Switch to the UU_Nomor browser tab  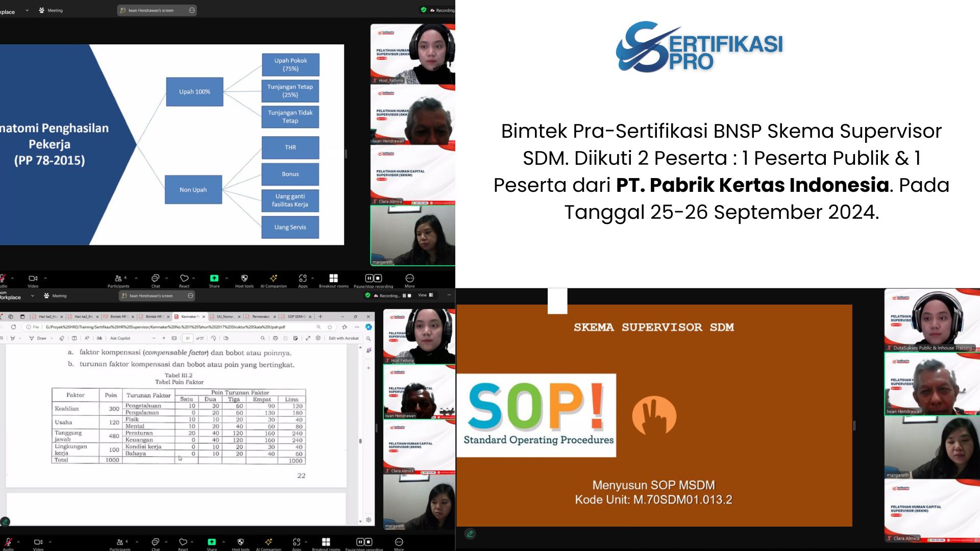(225, 316)
